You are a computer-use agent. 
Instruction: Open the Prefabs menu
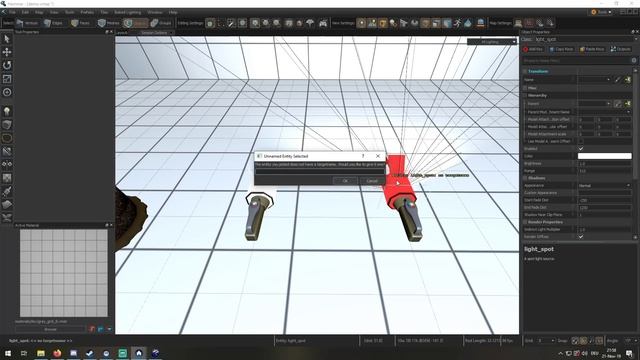coord(87,12)
